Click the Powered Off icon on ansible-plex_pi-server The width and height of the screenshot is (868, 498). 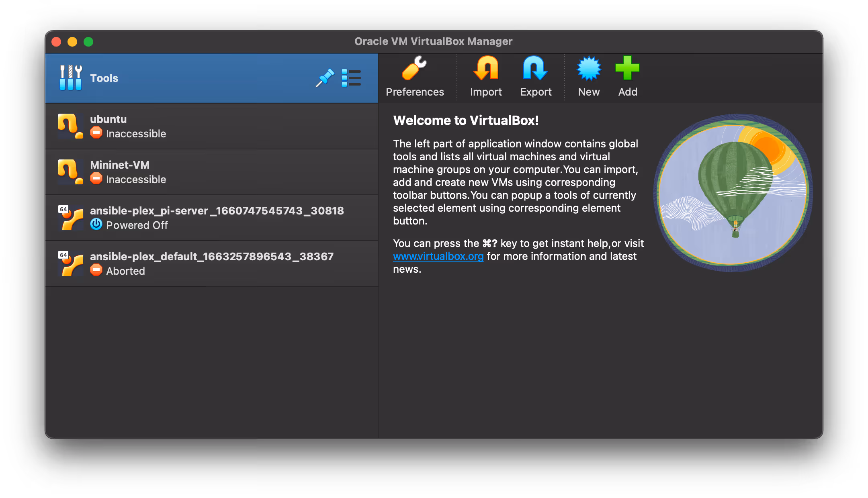point(96,225)
